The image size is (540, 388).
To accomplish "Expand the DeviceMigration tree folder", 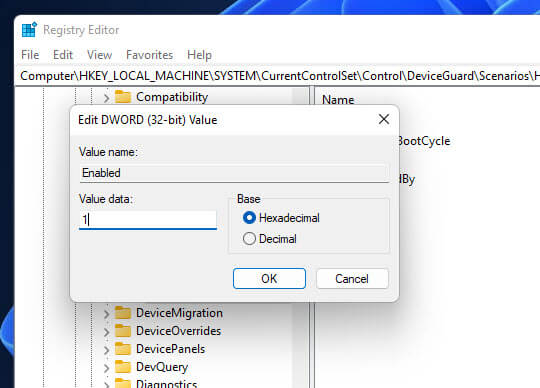I will 106,314.
